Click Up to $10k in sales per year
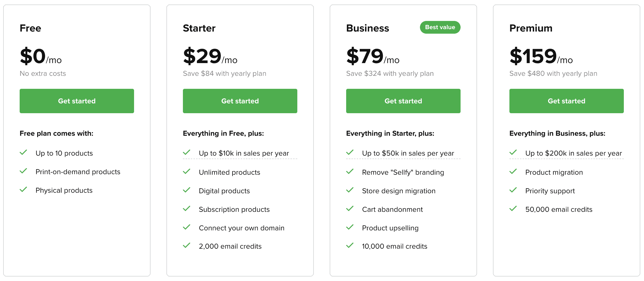Viewport: 644px width, 281px height. [x=244, y=153]
